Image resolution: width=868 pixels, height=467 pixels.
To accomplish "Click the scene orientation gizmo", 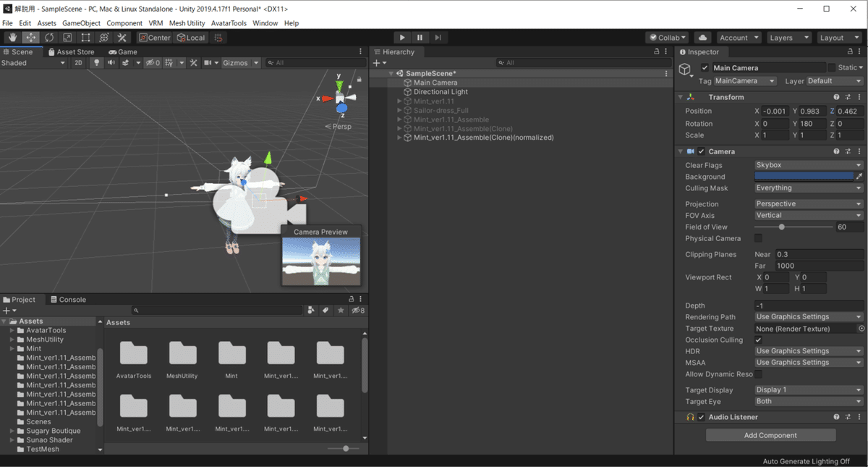I will click(340, 97).
